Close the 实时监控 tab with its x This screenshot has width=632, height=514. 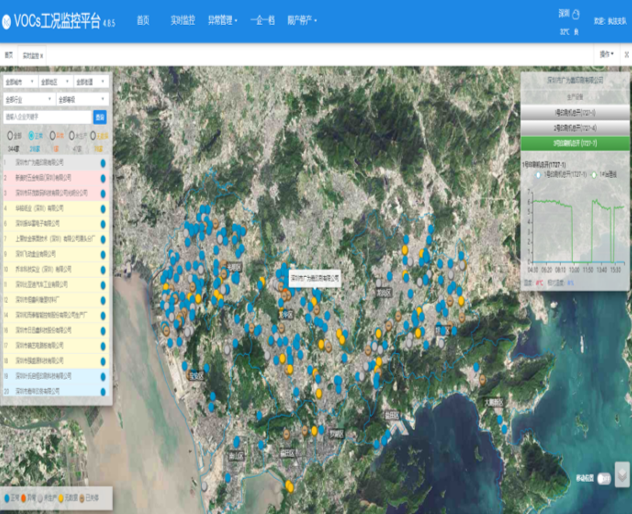coord(42,56)
